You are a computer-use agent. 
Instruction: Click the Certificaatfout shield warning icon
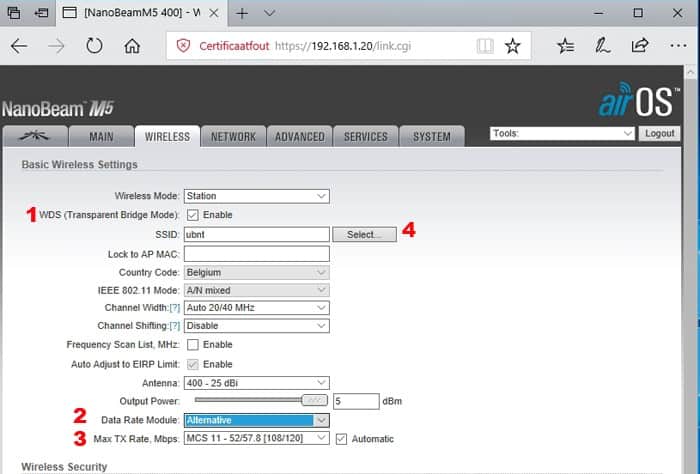pyautogui.click(x=183, y=46)
